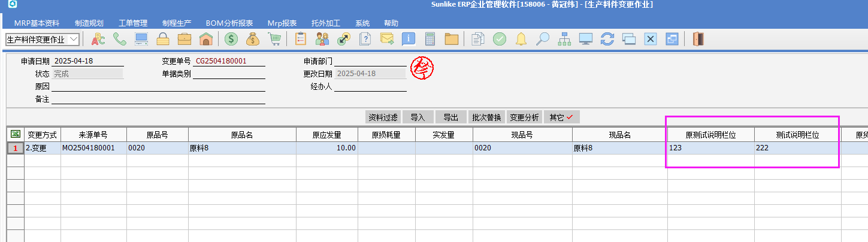Click the 变更分析 button
This screenshot has height=242, width=868.
(524, 117)
